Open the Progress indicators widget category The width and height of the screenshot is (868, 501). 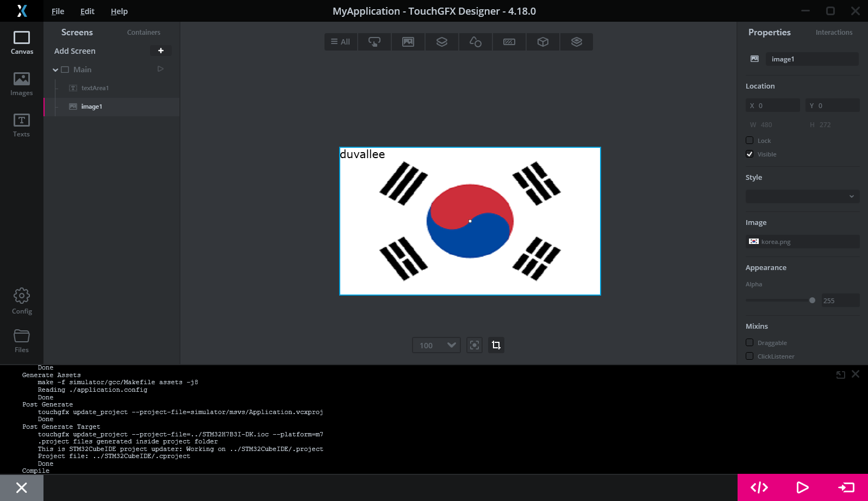(x=509, y=42)
